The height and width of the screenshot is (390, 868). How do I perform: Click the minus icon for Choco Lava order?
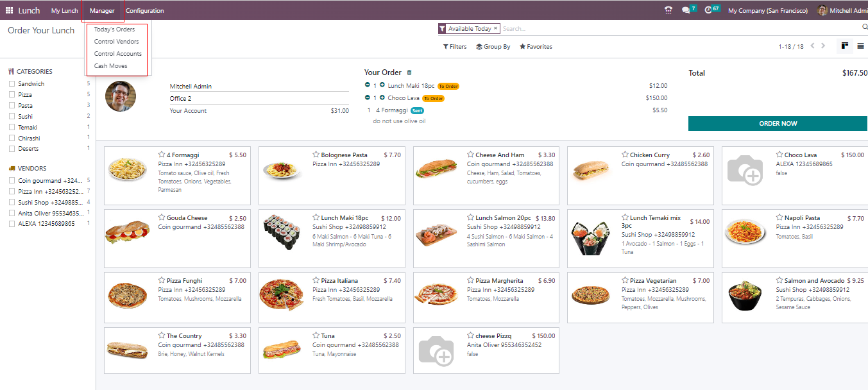(x=368, y=97)
